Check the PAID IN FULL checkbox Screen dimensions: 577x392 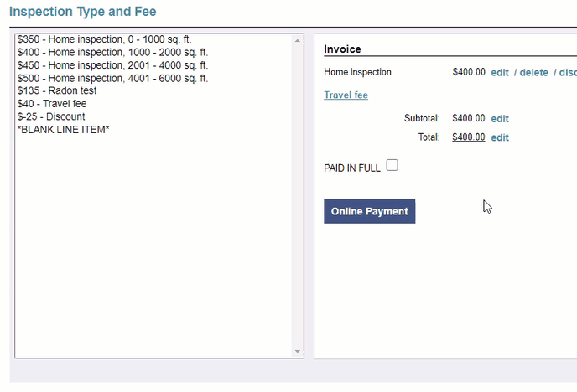click(x=392, y=166)
